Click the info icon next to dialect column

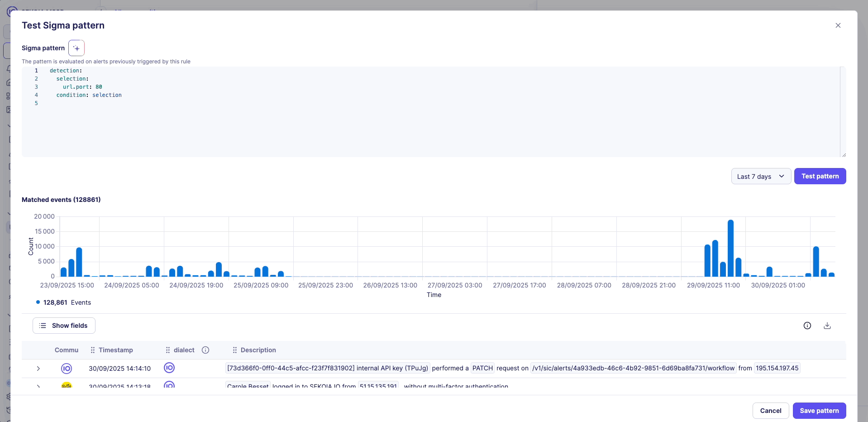[205, 350]
